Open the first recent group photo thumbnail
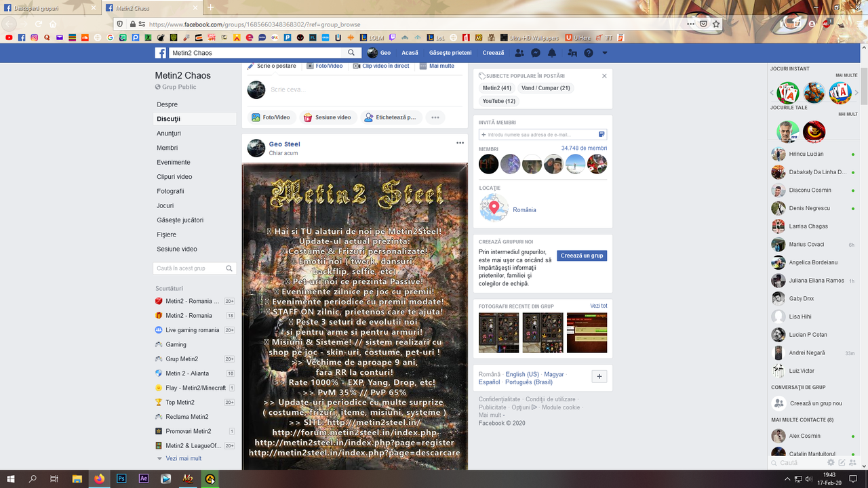The height and width of the screenshot is (488, 868). tap(498, 333)
